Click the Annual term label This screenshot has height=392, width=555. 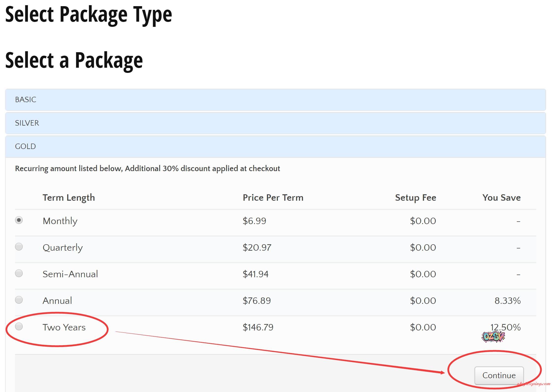click(x=57, y=301)
